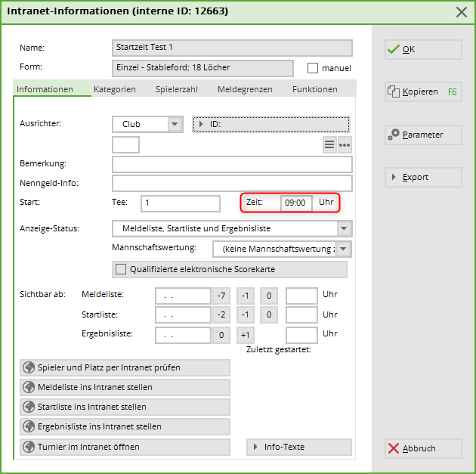Click globe button Spieler und Platz prüfen
The height and width of the screenshot is (474, 476).
coord(125,368)
